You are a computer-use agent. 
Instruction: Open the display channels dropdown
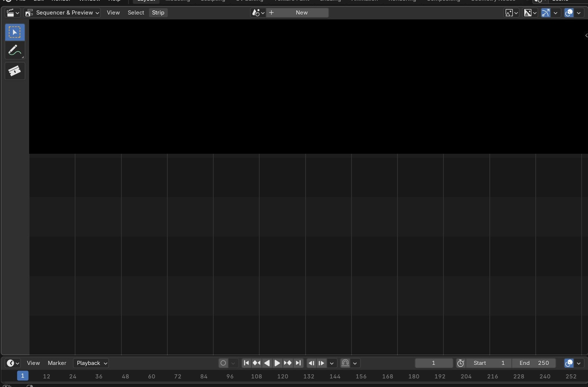tap(530, 13)
